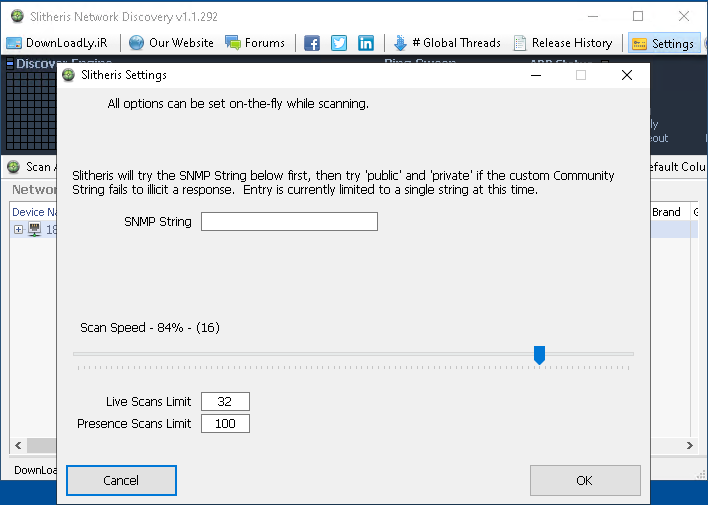Close the Slitheris Settings dialog
Image resolution: width=708 pixels, height=505 pixels.
tap(627, 75)
